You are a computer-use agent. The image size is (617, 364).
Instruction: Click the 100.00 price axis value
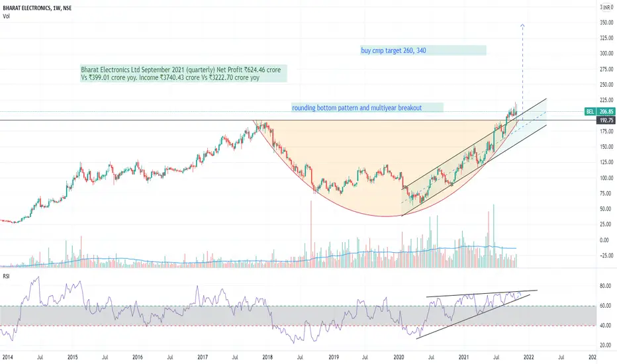pyautogui.click(x=606, y=178)
